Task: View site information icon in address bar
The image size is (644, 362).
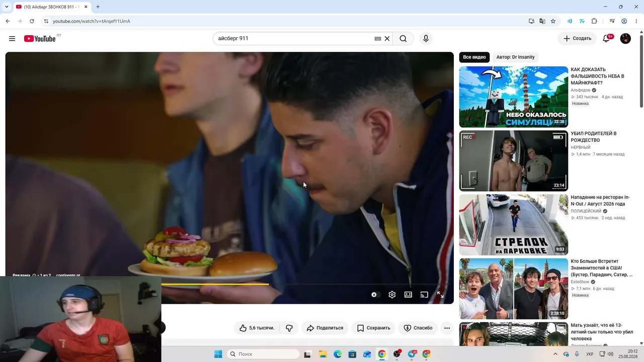Action: coord(46,21)
